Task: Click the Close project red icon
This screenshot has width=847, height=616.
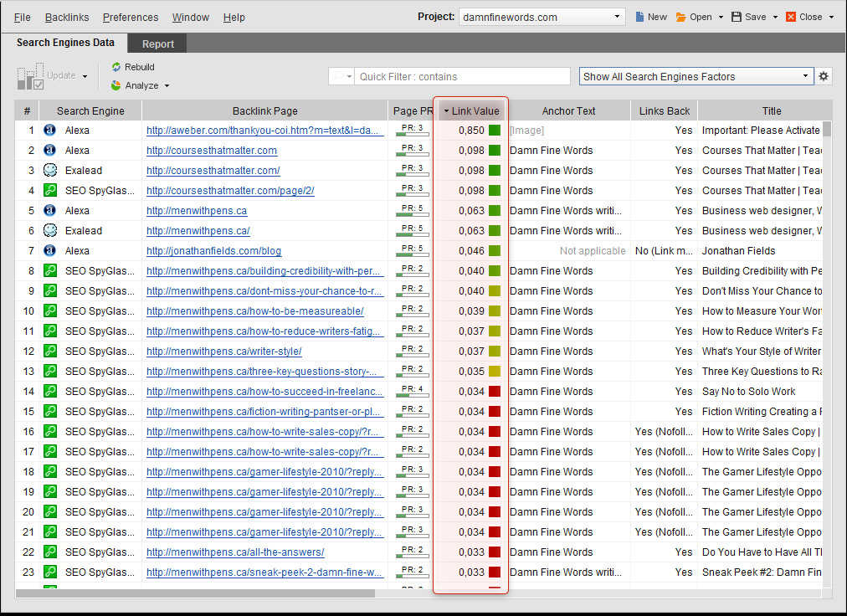Action: tap(791, 17)
